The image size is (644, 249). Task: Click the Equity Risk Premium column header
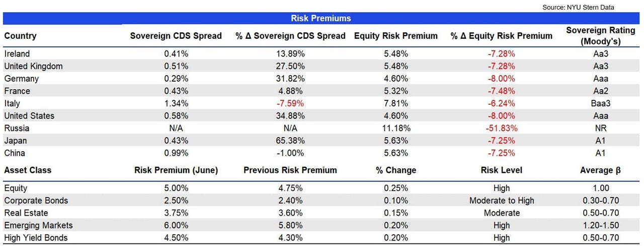tap(395, 36)
